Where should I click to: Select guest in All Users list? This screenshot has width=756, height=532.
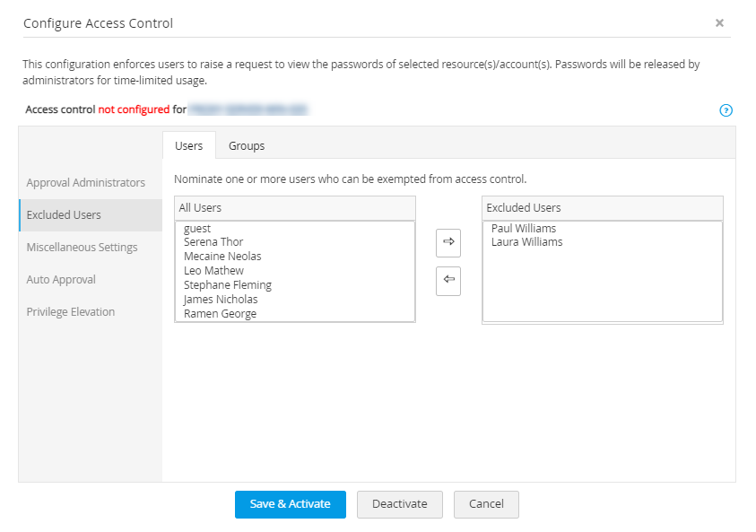pos(197,228)
